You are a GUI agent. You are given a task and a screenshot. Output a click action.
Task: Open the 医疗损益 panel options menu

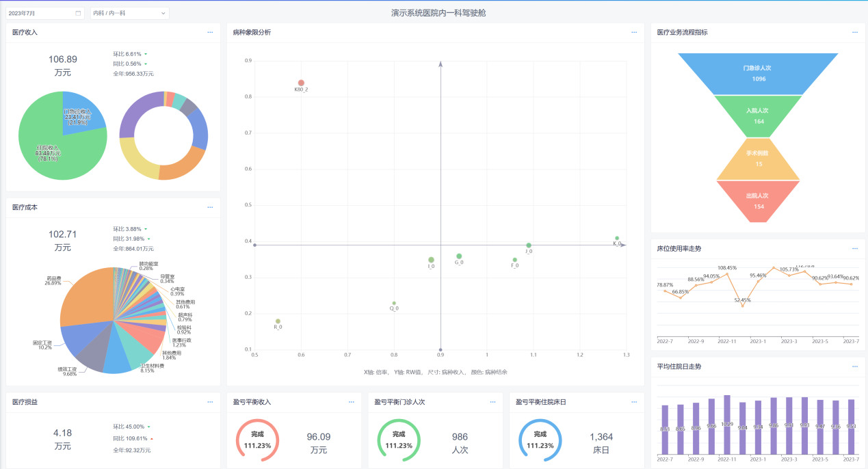click(x=210, y=402)
